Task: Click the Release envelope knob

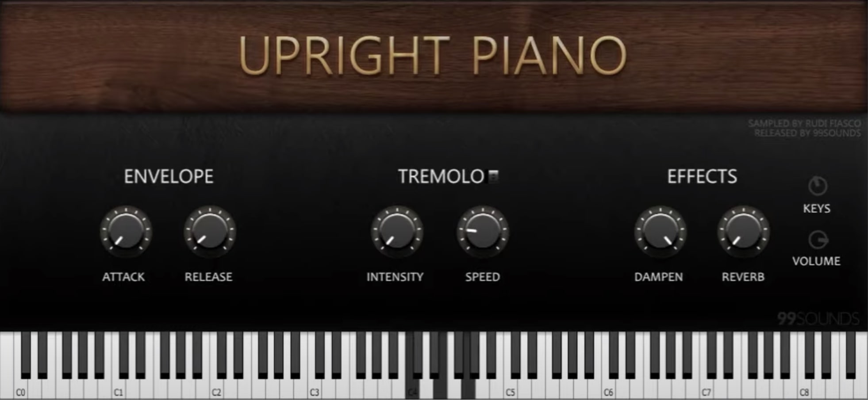Action: pos(210,232)
